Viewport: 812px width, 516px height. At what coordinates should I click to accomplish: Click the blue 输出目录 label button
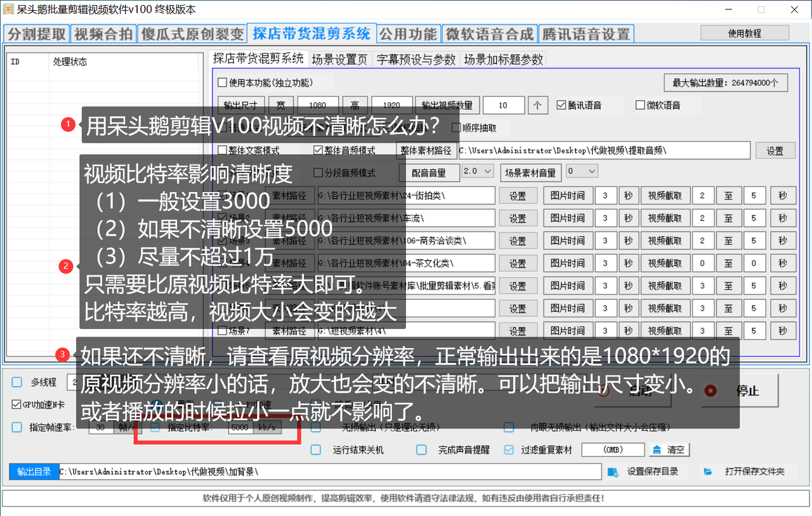click(34, 472)
